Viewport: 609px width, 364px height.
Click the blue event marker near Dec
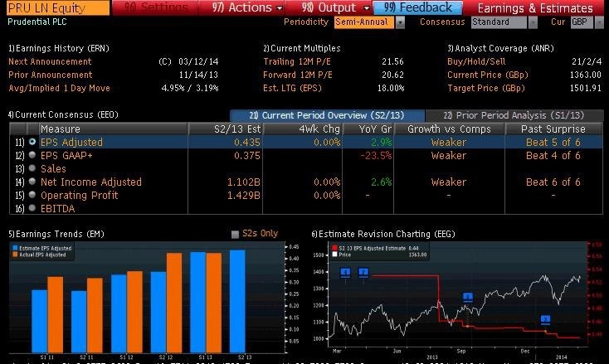tap(545, 320)
